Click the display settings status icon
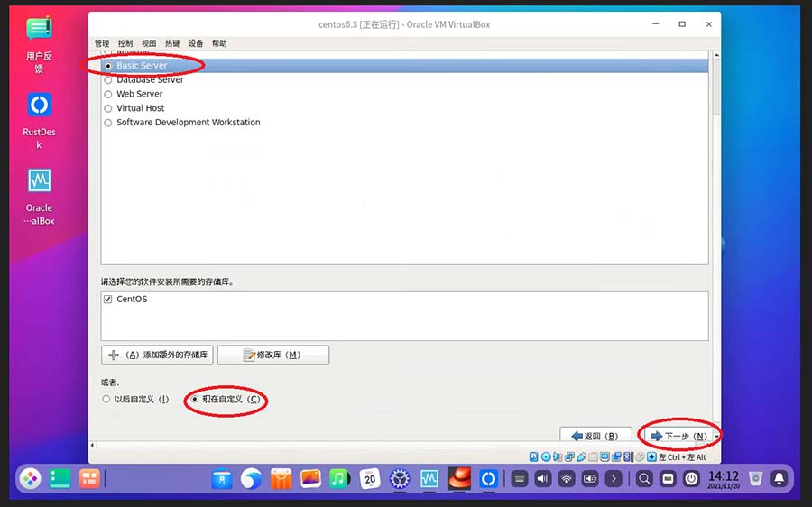812x507 pixels. click(x=604, y=456)
